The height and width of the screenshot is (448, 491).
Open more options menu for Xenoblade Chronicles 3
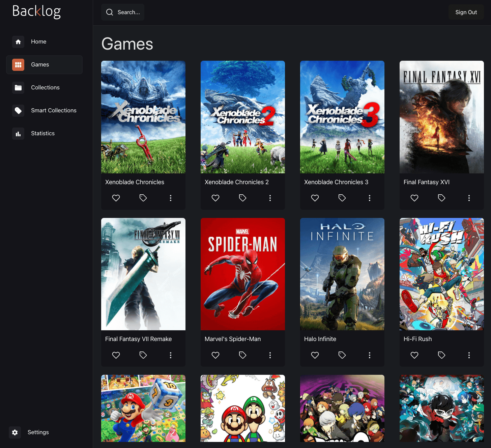pos(370,198)
